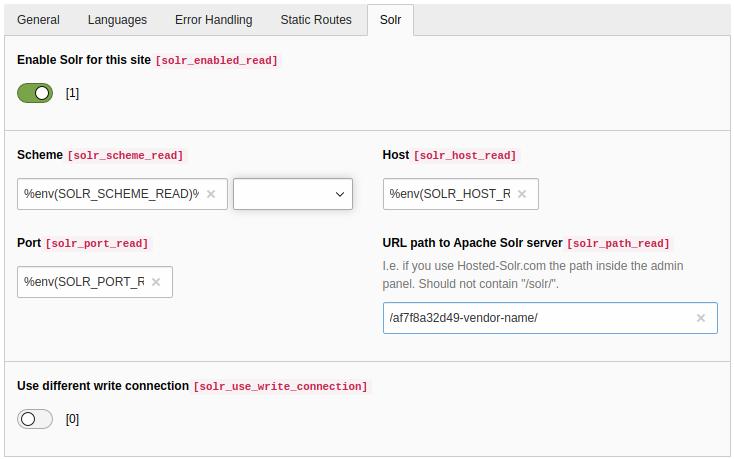Screen dimensions: 734x459
Task: Clear the URL path field X icon
Action: (701, 318)
